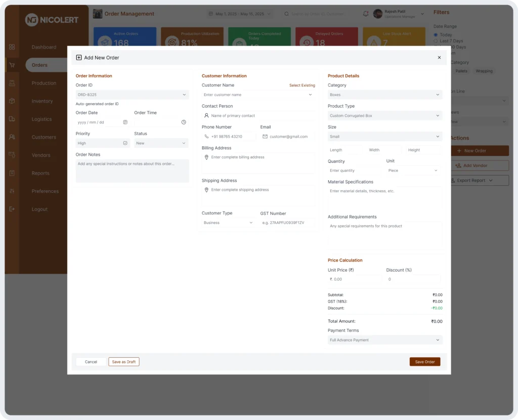This screenshot has width=518, height=420.
Task: Click the calendar icon in Order Date field
Action: click(125, 122)
